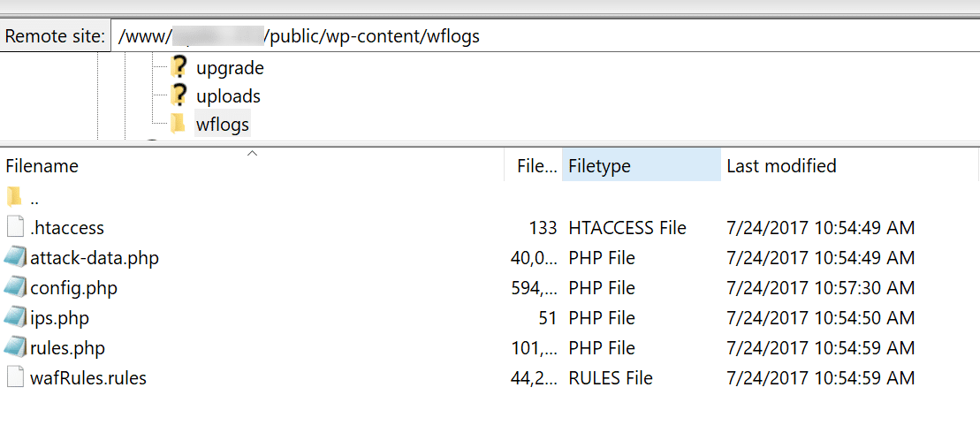Screen dimensions: 980x433
Task: Sort by File size column header
Action: click(536, 166)
